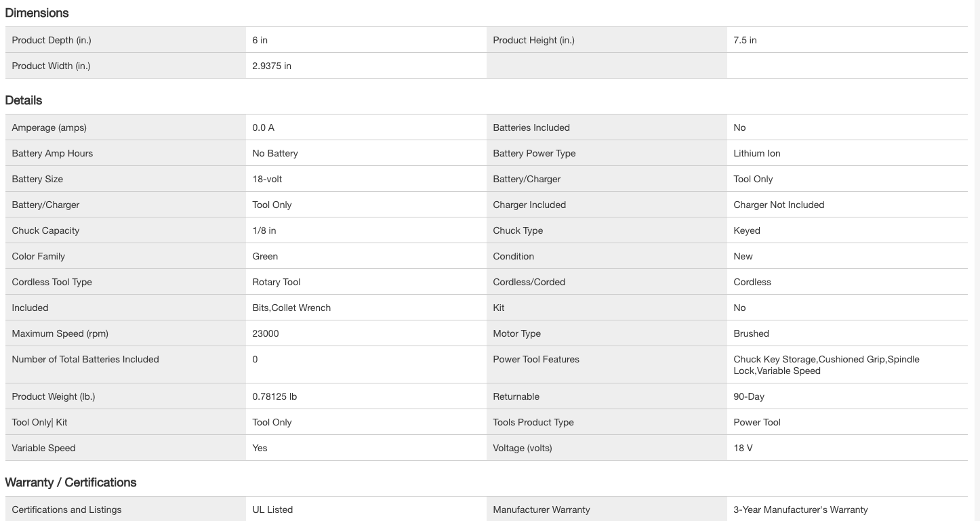Viewport: 980px width, 521px height.
Task: Click the 3-Year Manufacturer's Warranty value
Action: click(x=800, y=509)
